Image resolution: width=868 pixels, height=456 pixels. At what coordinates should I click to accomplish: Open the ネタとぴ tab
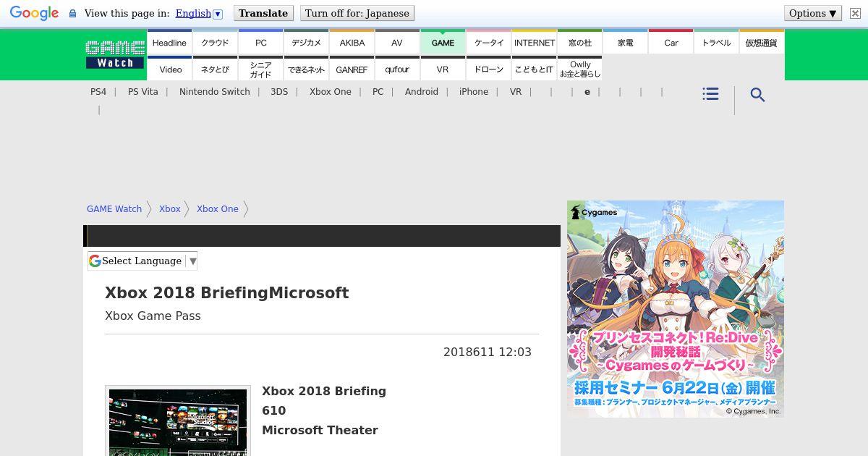[215, 69]
